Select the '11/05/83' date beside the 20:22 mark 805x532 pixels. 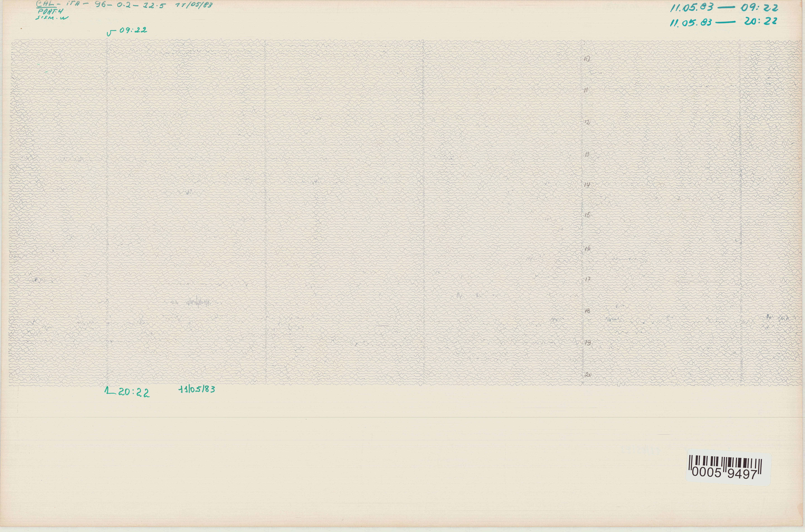tap(197, 389)
